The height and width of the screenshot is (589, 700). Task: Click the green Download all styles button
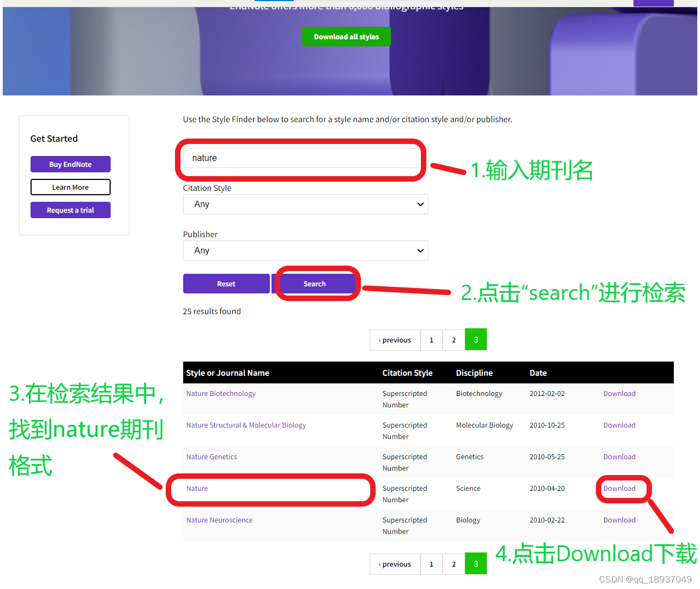[x=346, y=37]
